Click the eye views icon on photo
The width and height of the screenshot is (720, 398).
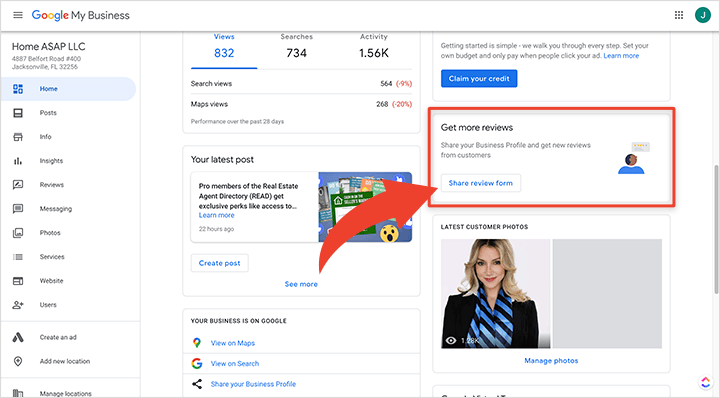(x=451, y=341)
